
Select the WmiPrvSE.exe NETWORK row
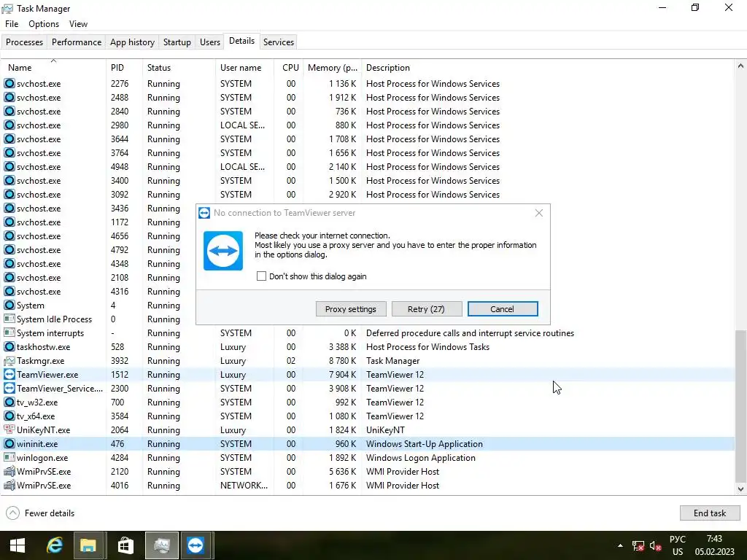click(368, 485)
